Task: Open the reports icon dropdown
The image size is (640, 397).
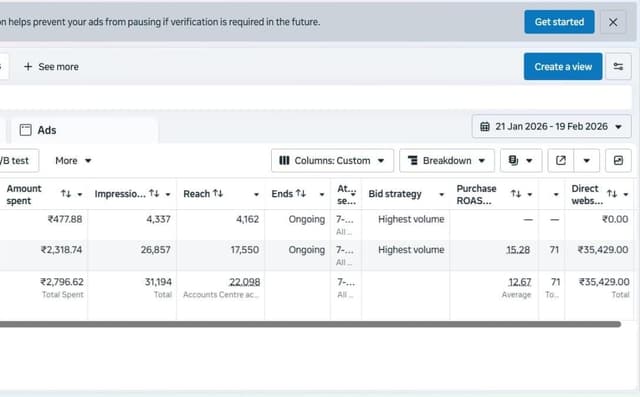Action: [x=521, y=161]
